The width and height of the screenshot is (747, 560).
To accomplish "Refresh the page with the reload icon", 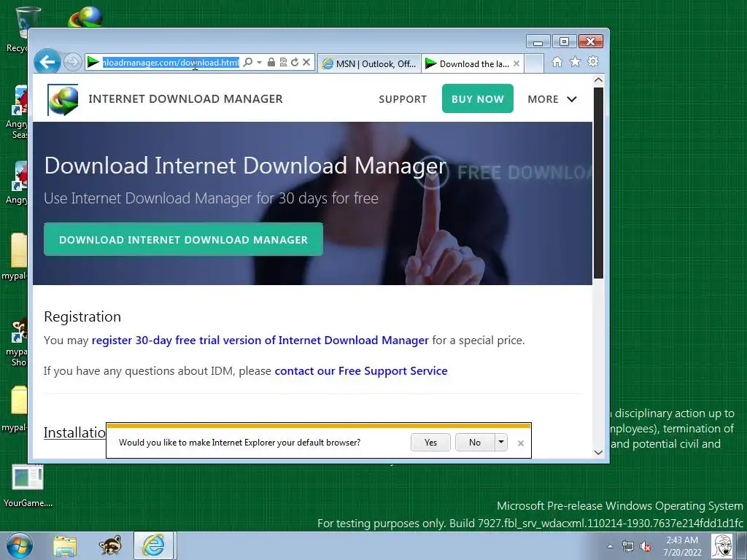I will pos(295,63).
